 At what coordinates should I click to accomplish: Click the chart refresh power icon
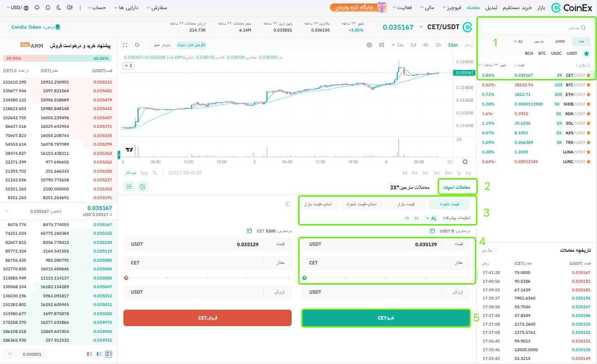[137, 45]
